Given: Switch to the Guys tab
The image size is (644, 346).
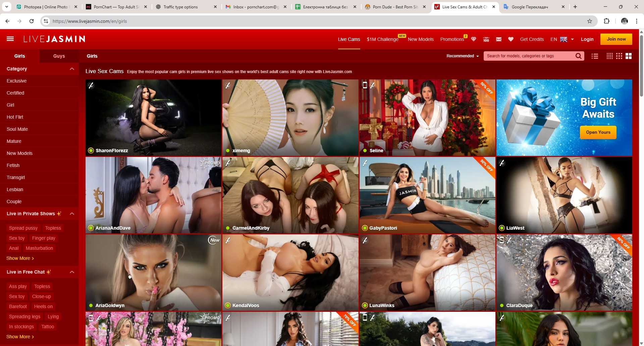Looking at the screenshot, I should pyautogui.click(x=59, y=56).
